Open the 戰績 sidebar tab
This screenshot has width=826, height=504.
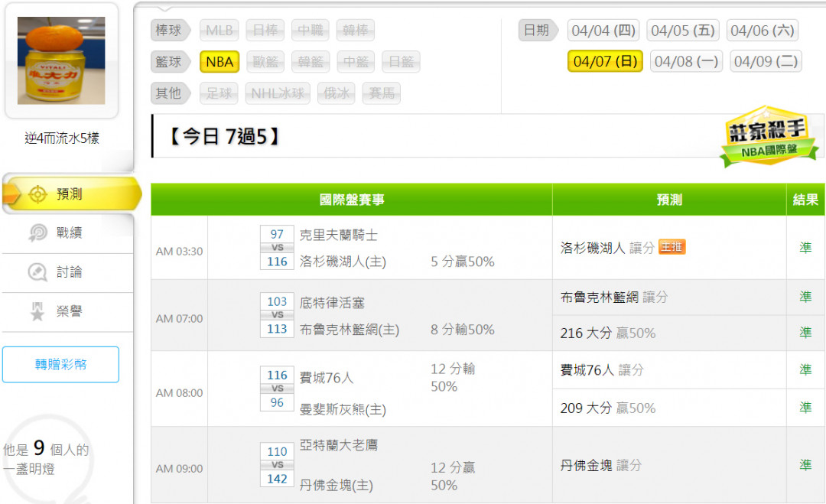click(x=68, y=232)
